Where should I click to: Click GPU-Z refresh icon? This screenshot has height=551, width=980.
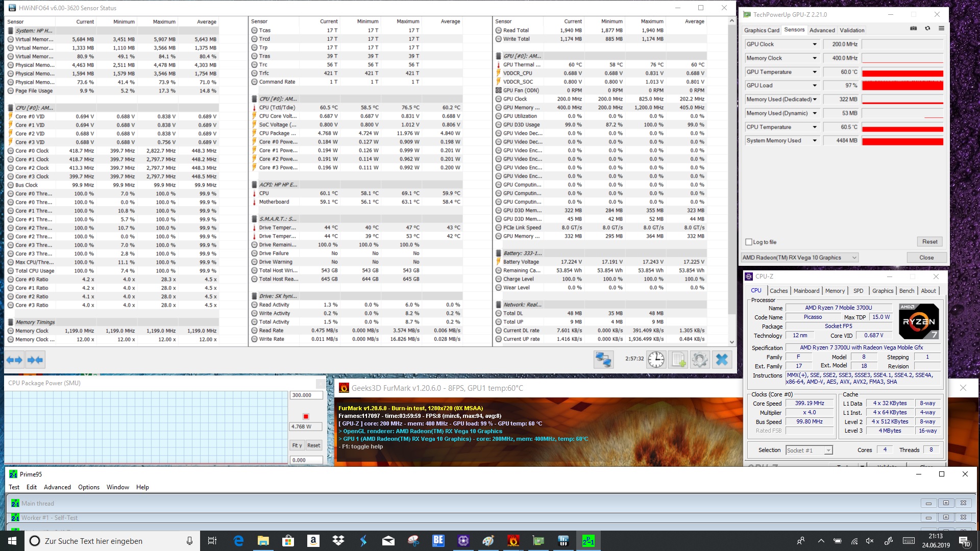[x=927, y=29]
